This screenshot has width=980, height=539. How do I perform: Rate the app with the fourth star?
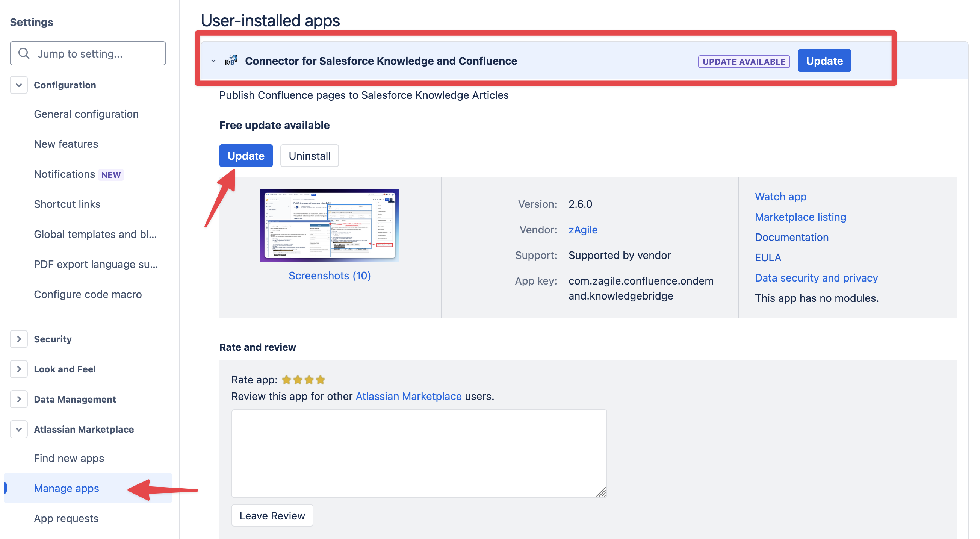click(x=320, y=380)
